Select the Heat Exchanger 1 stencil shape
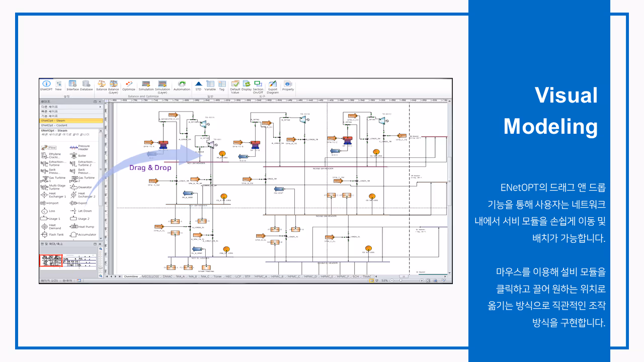The image size is (644, 362). point(53,195)
